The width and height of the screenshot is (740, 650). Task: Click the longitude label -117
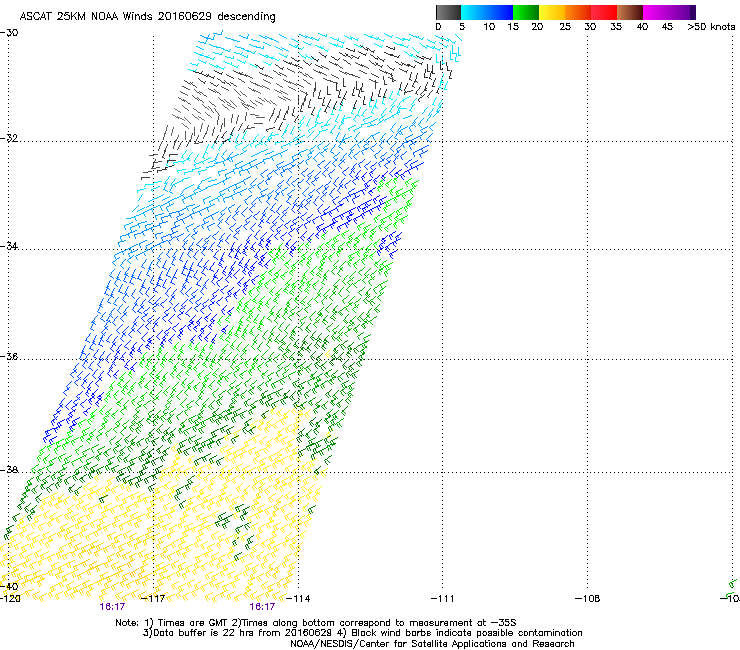click(153, 599)
